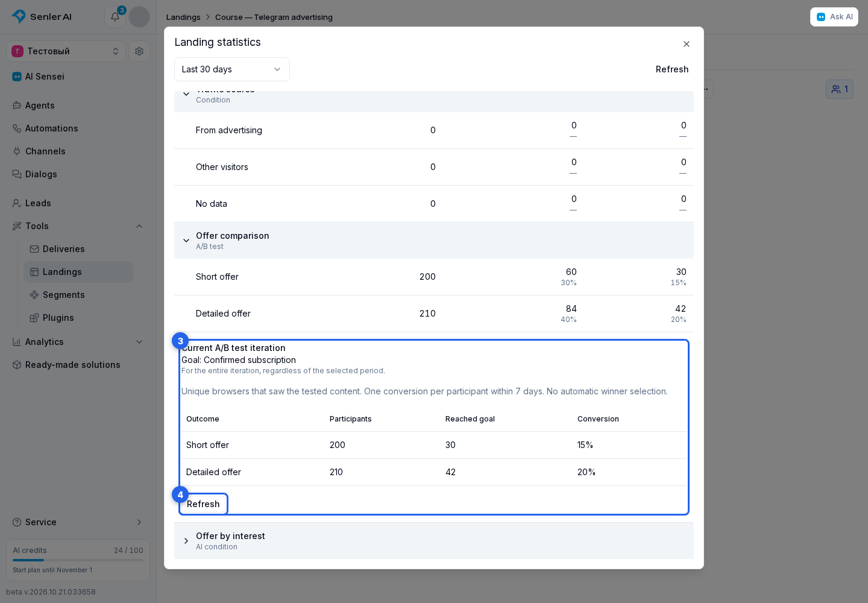This screenshot has width=868, height=603.
Task: Expand the Service sidebar menu
Action: pos(78,522)
